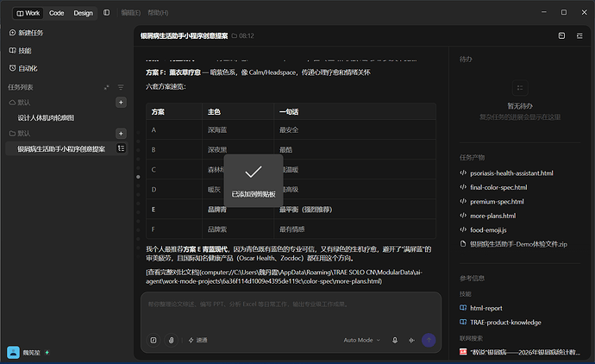Viewport: 595px width, 364px height.
Task: Attach a file with the paperclip icon
Action: pos(171,340)
